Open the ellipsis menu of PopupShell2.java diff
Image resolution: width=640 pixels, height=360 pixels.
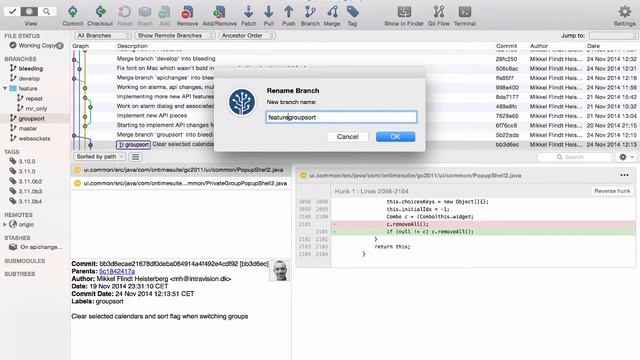[x=624, y=175]
